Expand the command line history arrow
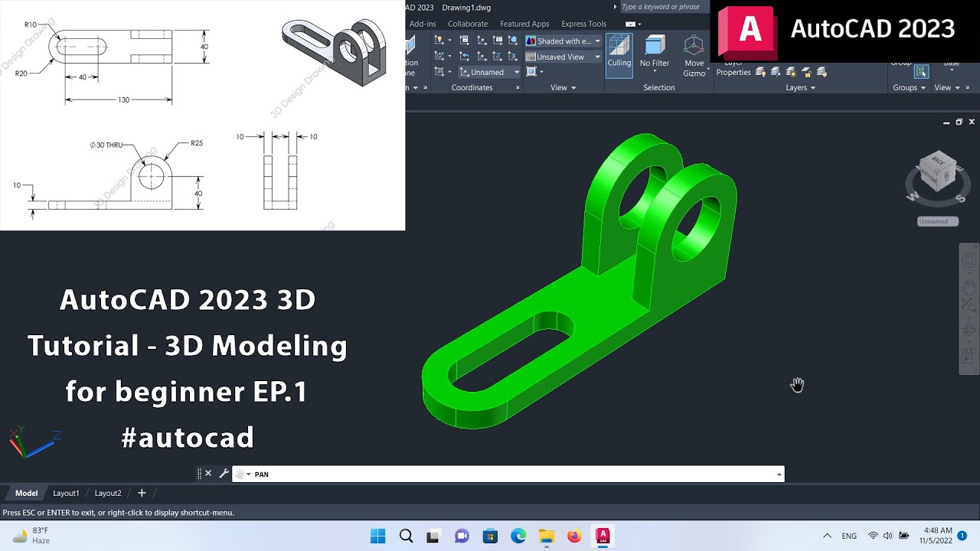Viewport: 980px width, 551px height. [779, 474]
